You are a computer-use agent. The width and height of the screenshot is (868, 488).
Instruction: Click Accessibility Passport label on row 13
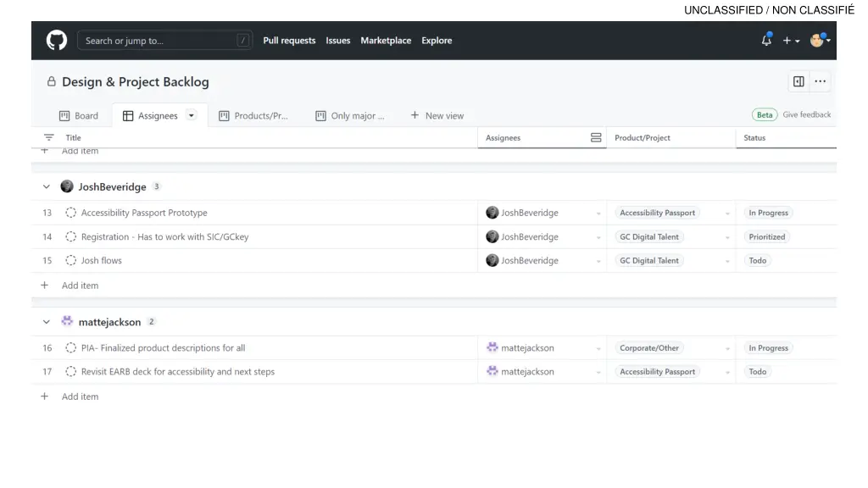coord(657,213)
